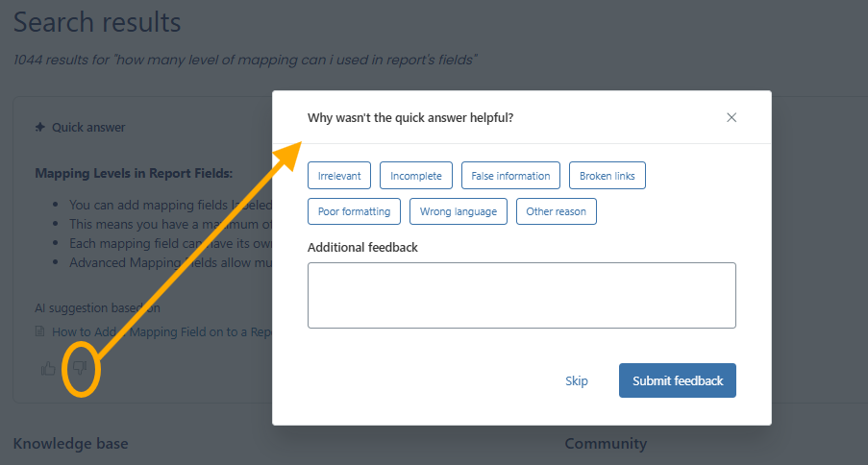Click the Additional feedback label
The width and height of the screenshot is (868, 465).
click(362, 247)
